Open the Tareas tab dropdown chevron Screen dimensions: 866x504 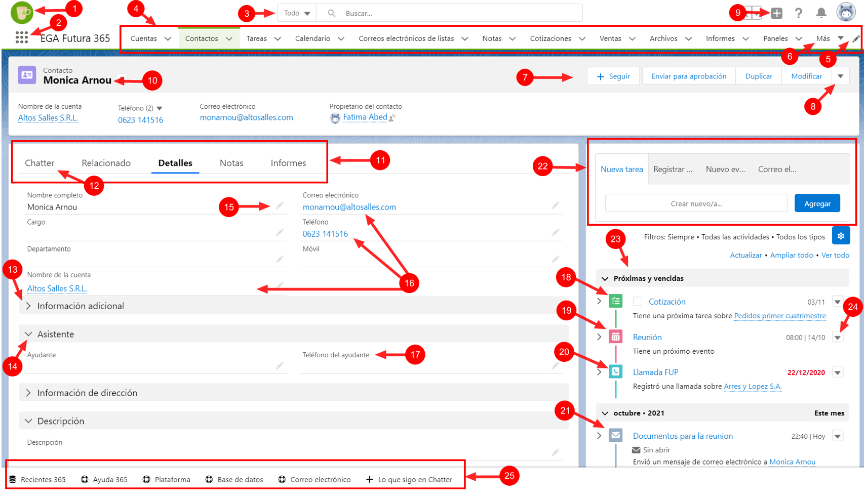[x=278, y=39]
